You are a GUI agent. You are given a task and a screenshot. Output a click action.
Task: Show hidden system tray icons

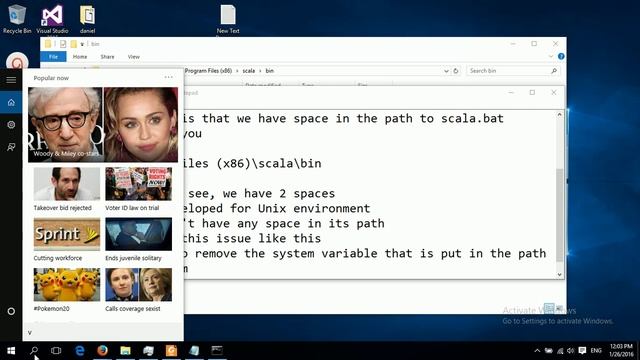[x=537, y=351]
